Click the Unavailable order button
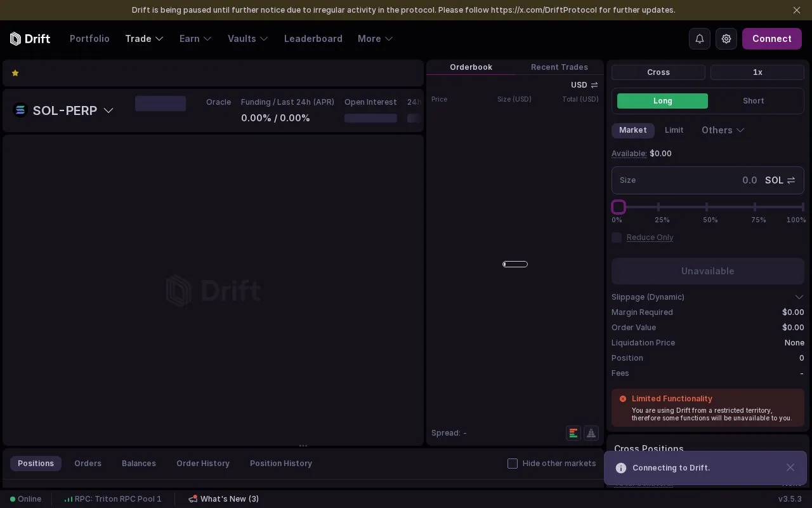The image size is (812, 508). [x=708, y=271]
